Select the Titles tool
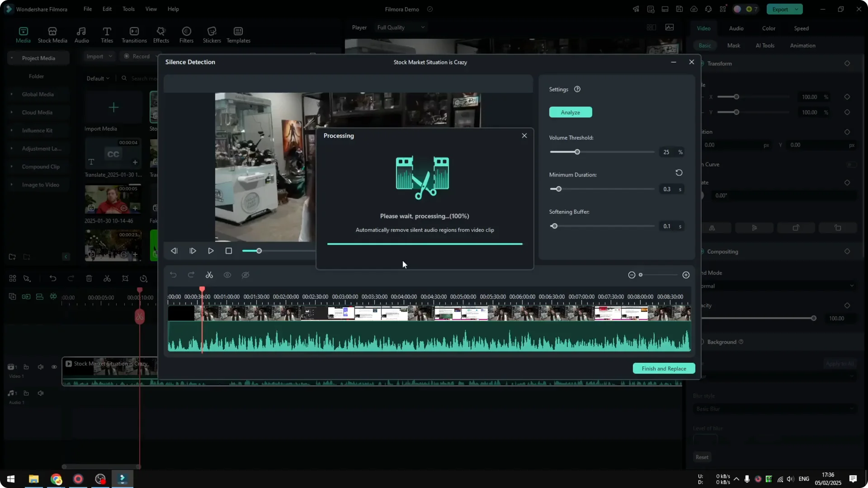Screen dimensions: 868x488 107,34
